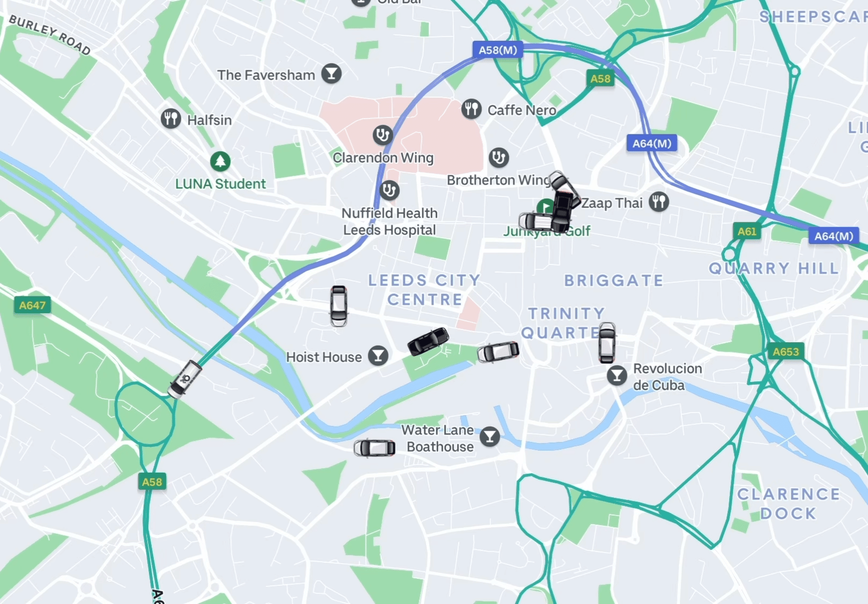This screenshot has height=604, width=868.
Task: Select the Hoist House bar icon
Action: [378, 355]
